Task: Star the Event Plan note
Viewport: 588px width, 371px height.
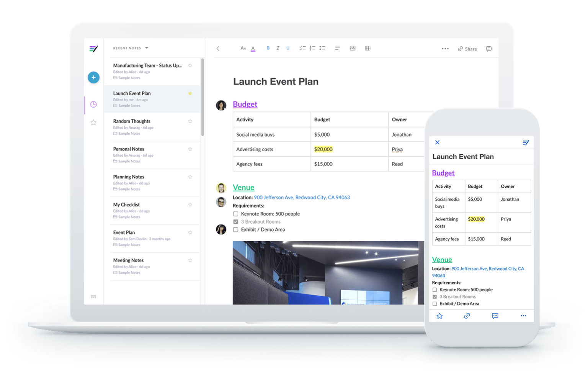Action: (190, 232)
